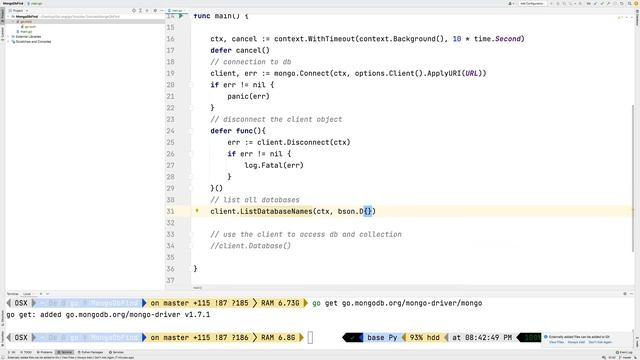
Task: Open Services tool window
Action: coord(116,352)
